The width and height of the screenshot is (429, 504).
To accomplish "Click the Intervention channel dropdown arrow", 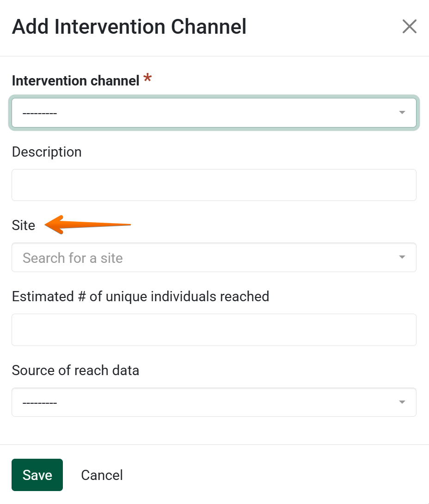I will pyautogui.click(x=402, y=113).
